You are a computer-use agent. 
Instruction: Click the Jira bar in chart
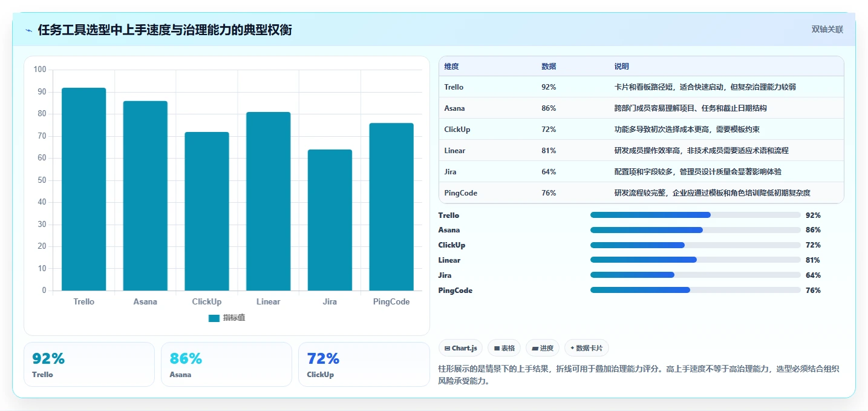click(x=330, y=220)
